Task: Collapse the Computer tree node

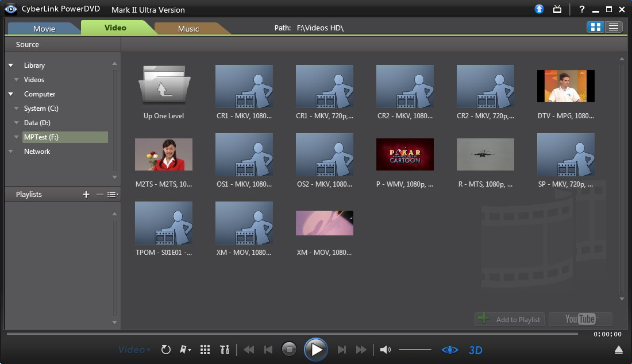Action: pyautogui.click(x=11, y=94)
